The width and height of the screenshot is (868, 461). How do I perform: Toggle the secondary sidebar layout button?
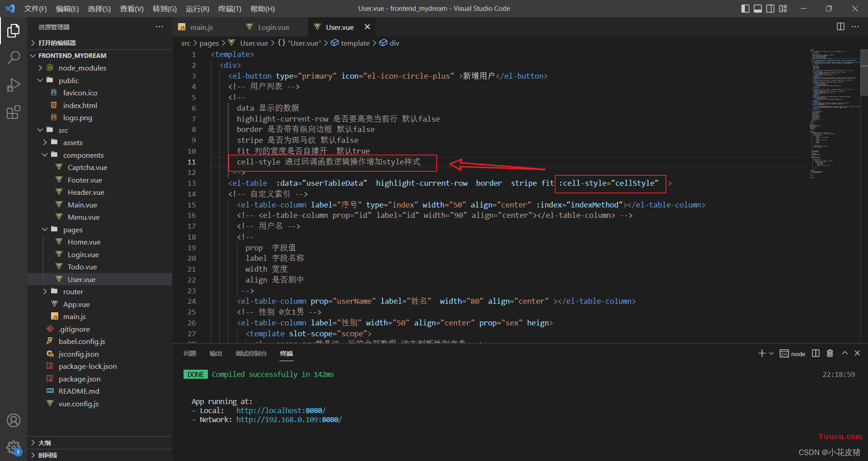770,9
